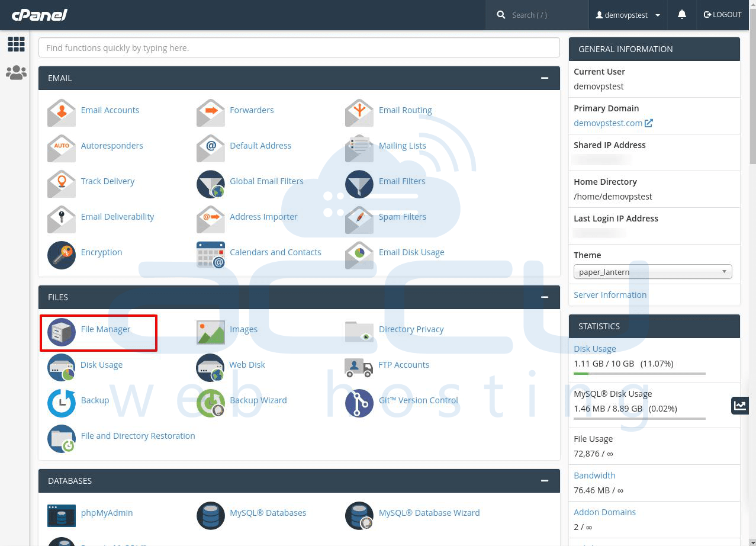Viewport: 756px width, 546px height.
Task: Open the Server Information link
Action: 610,295
